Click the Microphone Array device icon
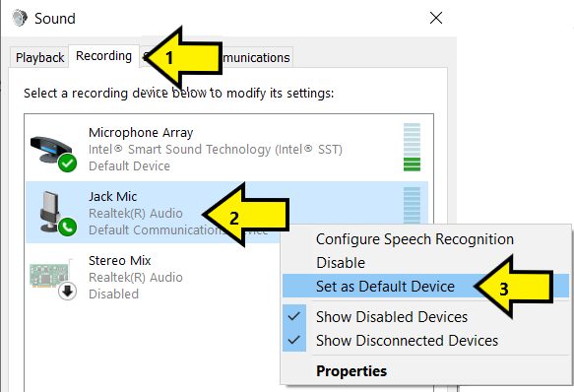 [51, 150]
